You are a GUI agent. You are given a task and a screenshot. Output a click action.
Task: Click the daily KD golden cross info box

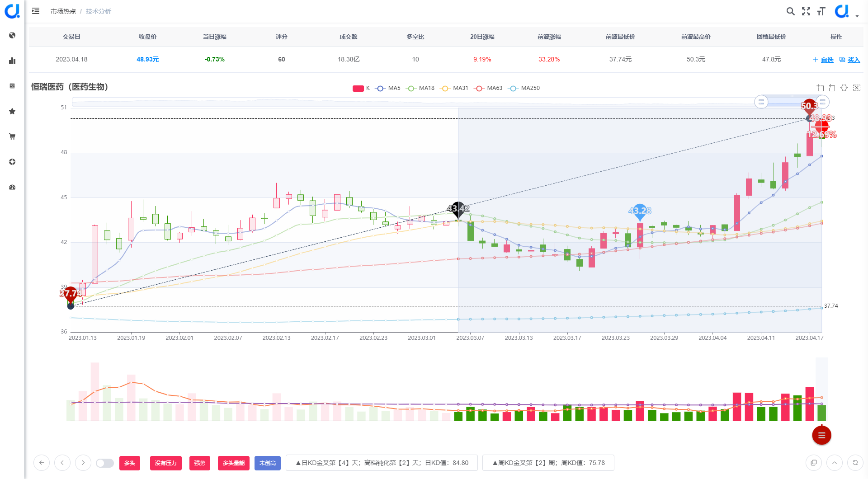[x=382, y=463]
